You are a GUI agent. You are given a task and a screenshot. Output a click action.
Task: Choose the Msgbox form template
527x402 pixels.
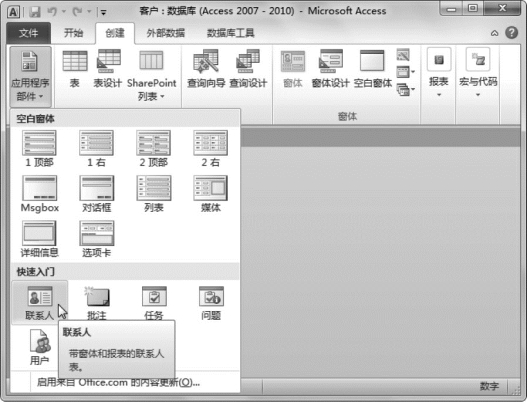click(x=39, y=194)
